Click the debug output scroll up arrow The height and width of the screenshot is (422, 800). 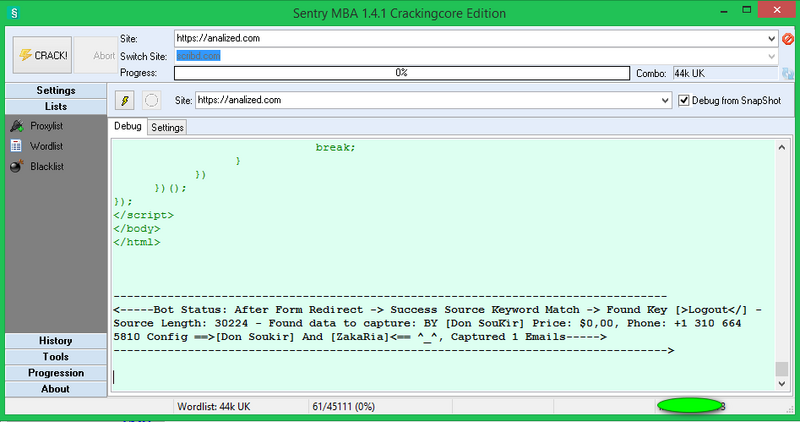point(782,147)
